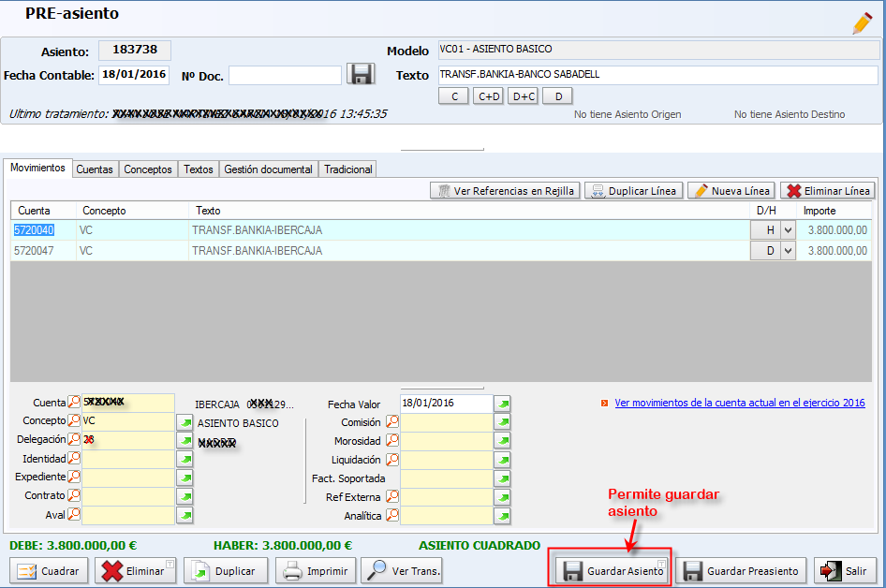This screenshot has height=588, width=886.
Task: Open the Ref Externa field search magnifier
Action: (x=392, y=496)
